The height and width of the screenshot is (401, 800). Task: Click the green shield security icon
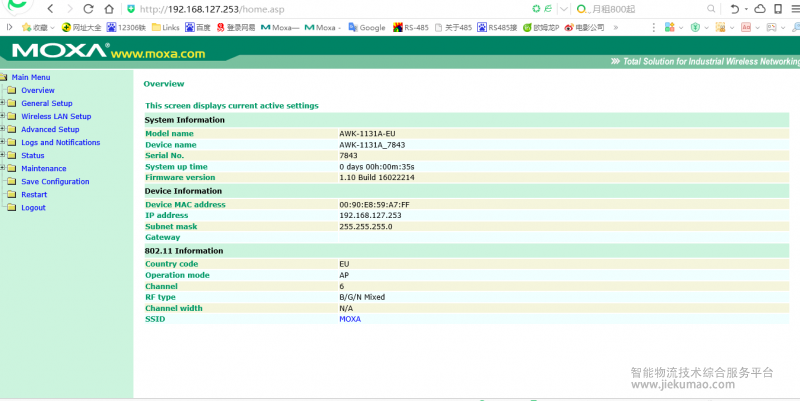131,9
